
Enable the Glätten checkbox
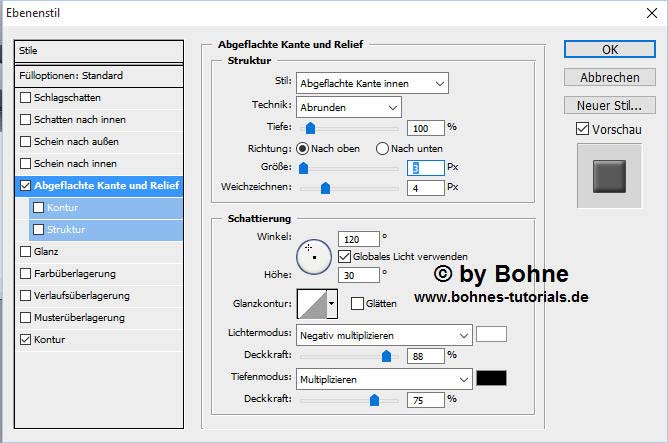coord(357,303)
